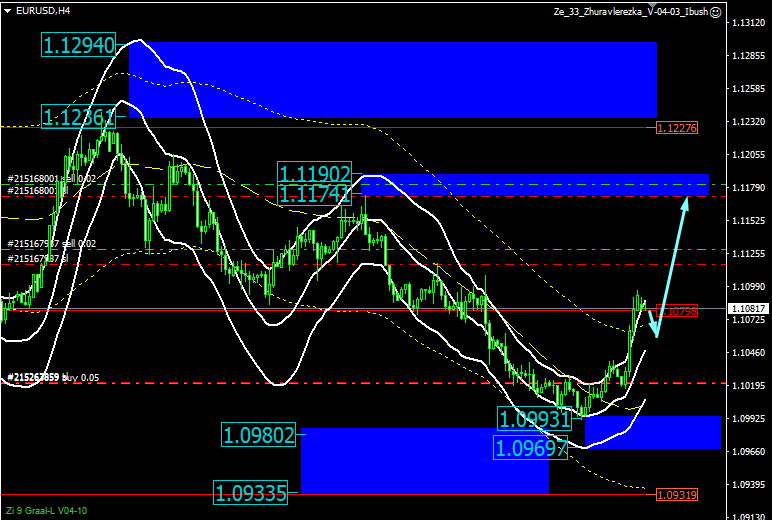The height and width of the screenshot is (520, 772).
Task: Click the 1.11741 level label
Action: pos(315,193)
